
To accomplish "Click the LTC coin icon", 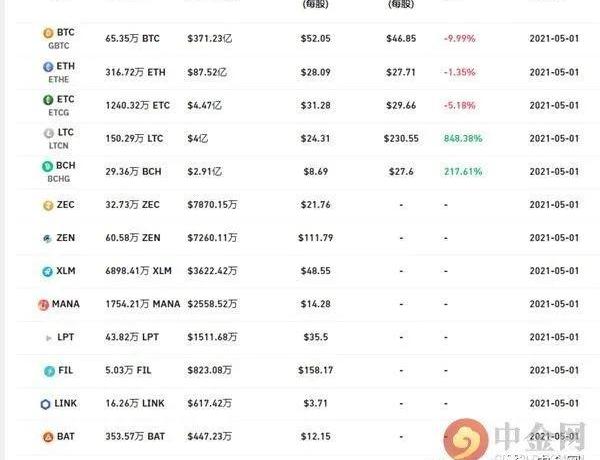I will point(47,132).
